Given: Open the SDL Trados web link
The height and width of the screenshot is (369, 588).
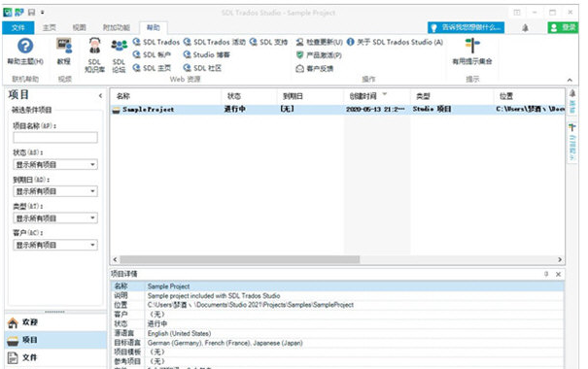Looking at the screenshot, I should pos(156,42).
